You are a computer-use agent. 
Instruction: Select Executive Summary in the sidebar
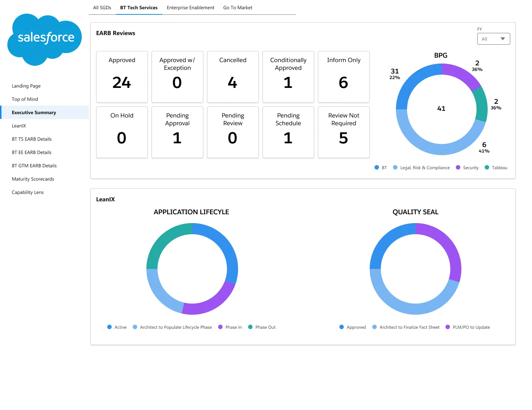click(44, 113)
